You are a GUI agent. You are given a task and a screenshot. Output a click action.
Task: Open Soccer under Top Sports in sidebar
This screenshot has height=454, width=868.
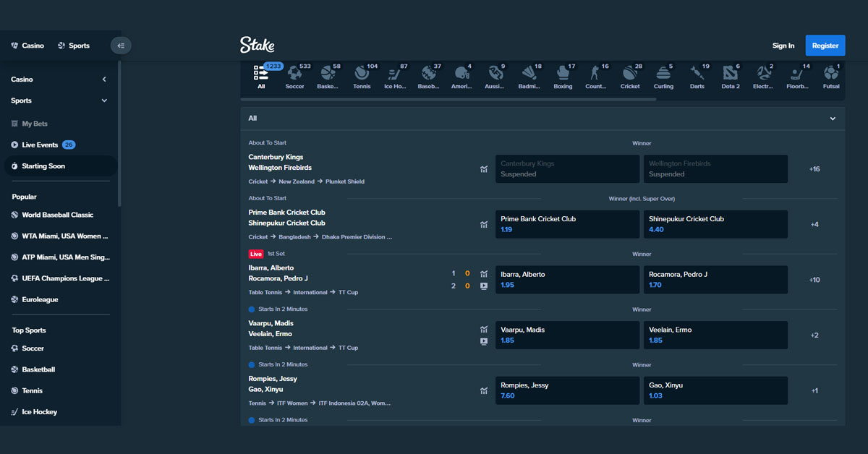pyautogui.click(x=27, y=348)
